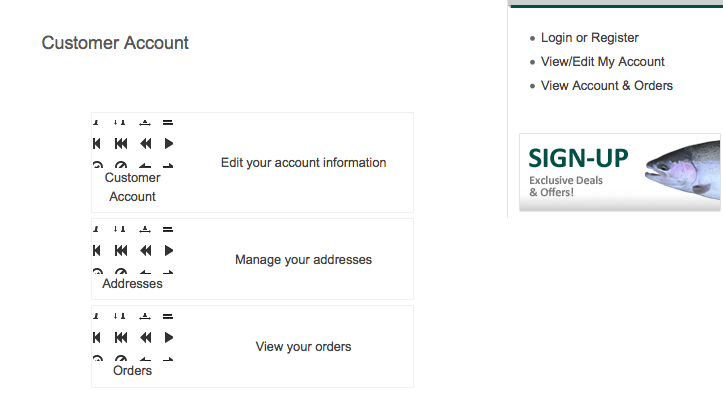Click the double-arrow skip-to-start icon in the Addresses row
The width and height of the screenshot is (723, 413).
(121, 249)
